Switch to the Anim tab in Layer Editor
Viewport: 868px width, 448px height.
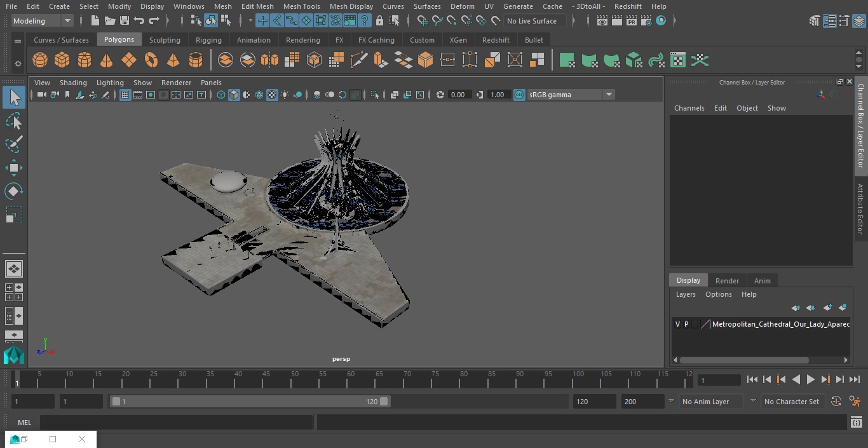coord(762,281)
